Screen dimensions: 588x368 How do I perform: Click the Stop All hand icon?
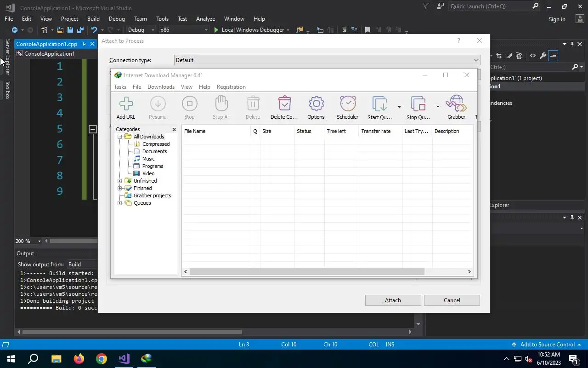221,104
